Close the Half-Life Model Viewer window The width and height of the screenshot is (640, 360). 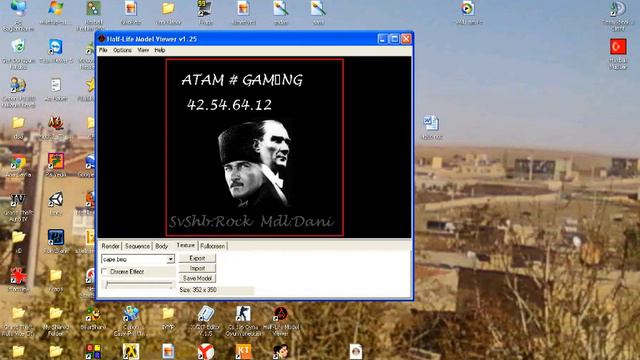(x=406, y=39)
